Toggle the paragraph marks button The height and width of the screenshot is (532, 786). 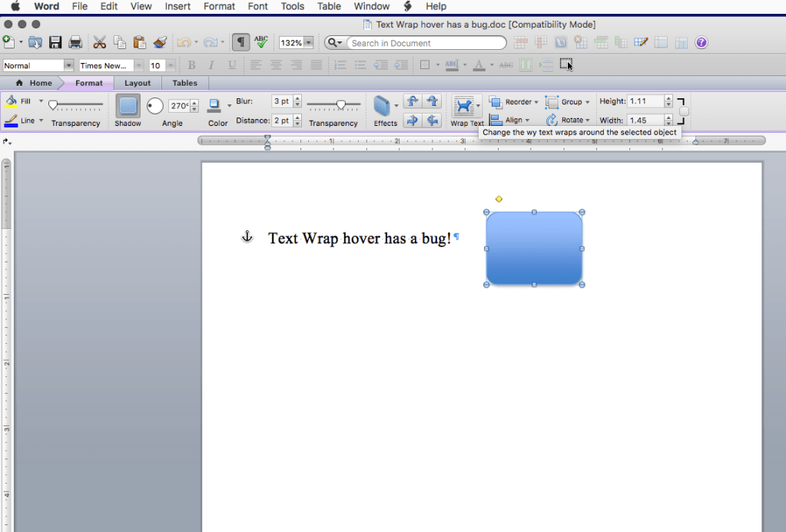(x=240, y=43)
